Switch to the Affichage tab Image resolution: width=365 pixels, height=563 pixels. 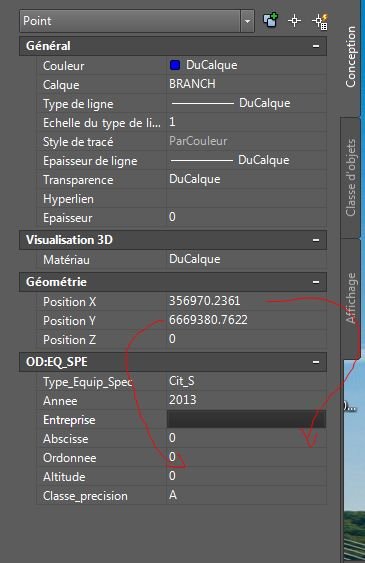(350, 298)
